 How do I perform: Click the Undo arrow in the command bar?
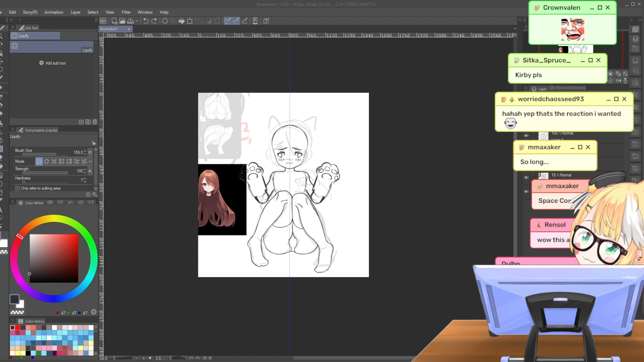(146, 21)
